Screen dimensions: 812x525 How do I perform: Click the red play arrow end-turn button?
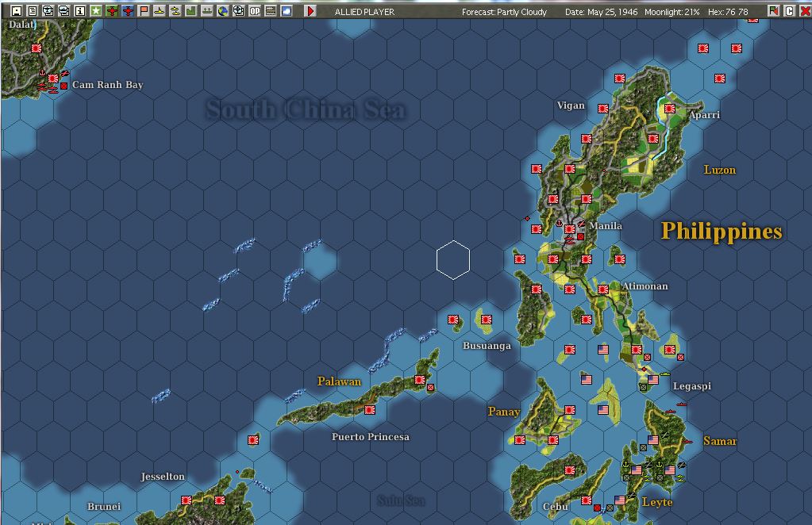click(x=310, y=11)
